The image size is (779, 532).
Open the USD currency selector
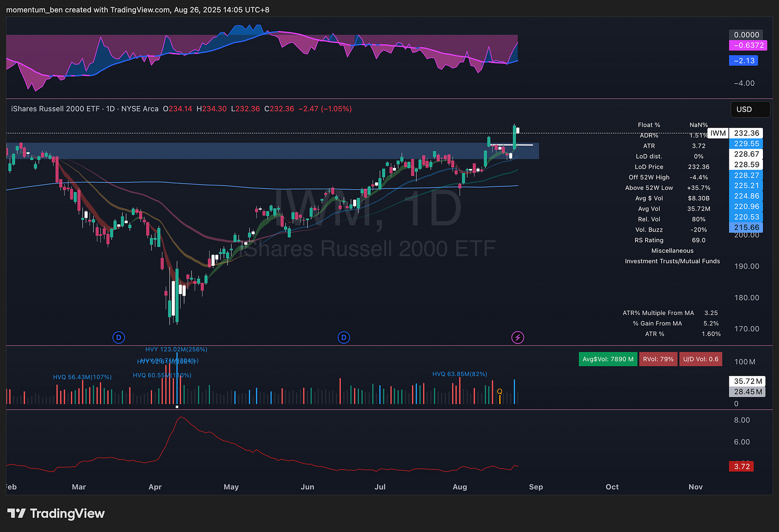750,109
